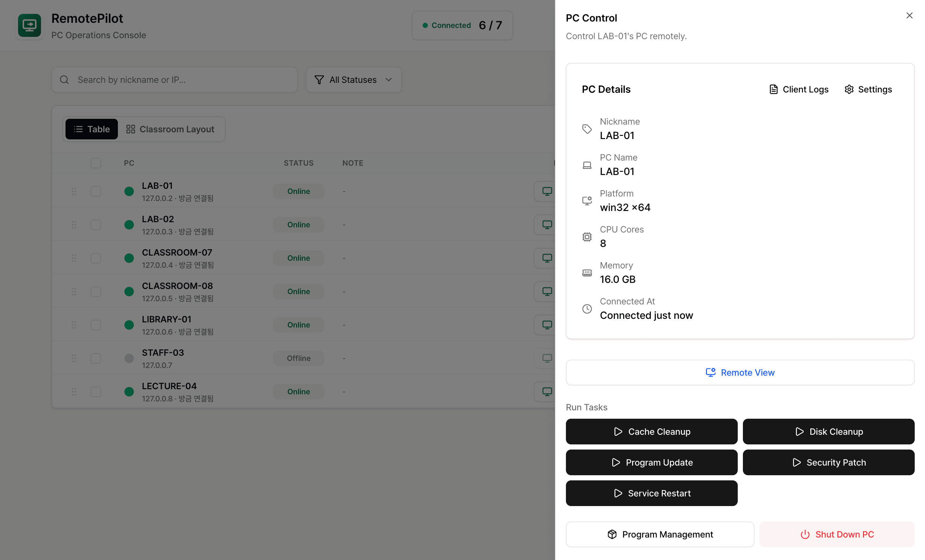The height and width of the screenshot is (560, 925).
Task: Click the chevron on All Statuses
Action: pos(389,80)
